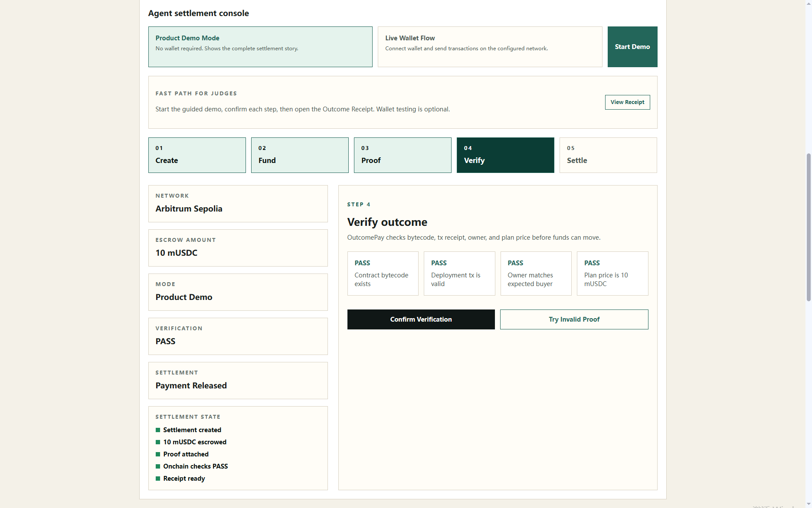This screenshot has height=508, width=812.
Task: Click the Arbitrum Sepolia network value
Action: tap(189, 209)
